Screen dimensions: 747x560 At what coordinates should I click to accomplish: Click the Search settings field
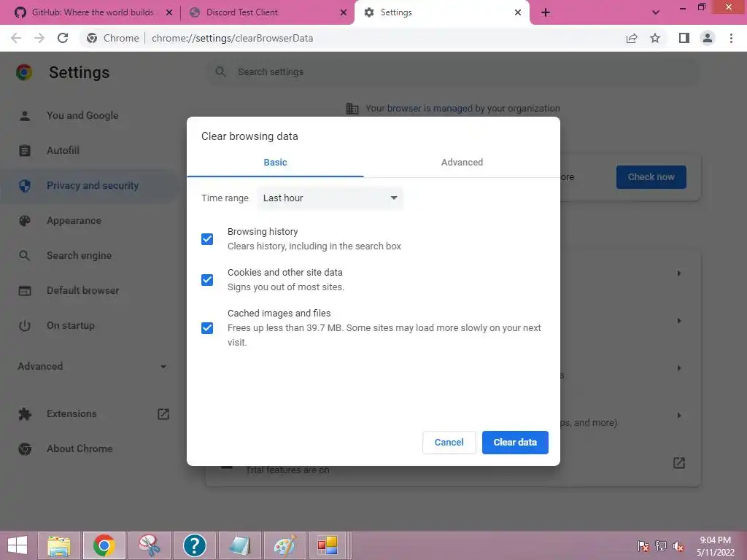pos(452,72)
